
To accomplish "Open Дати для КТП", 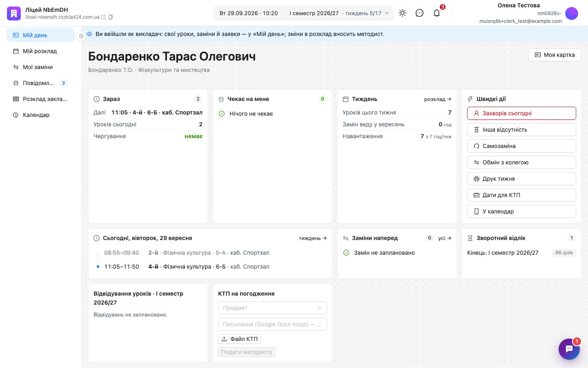I will click(x=521, y=195).
